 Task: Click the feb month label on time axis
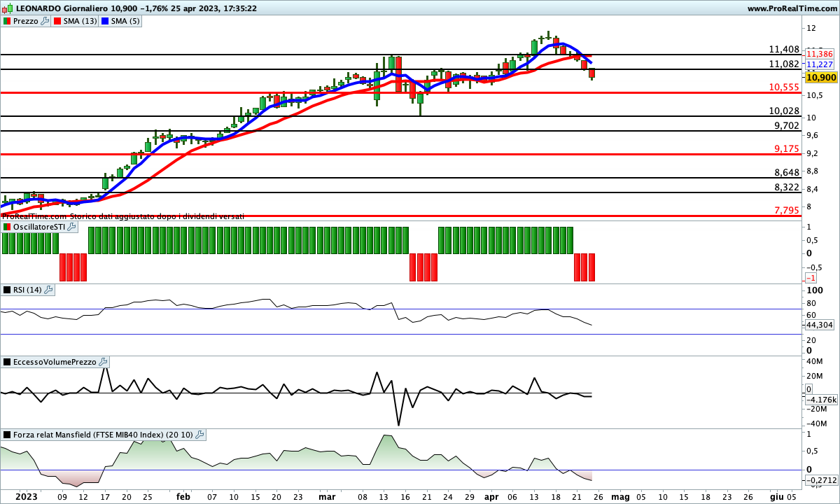183,497
